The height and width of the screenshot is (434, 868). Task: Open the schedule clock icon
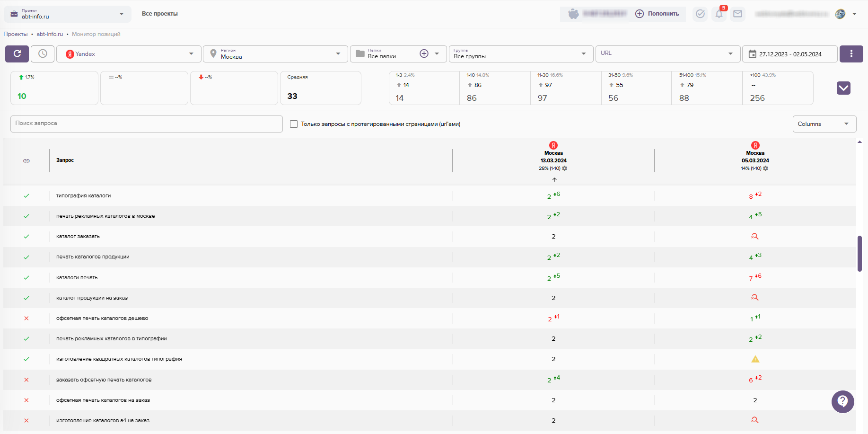pyautogui.click(x=43, y=54)
